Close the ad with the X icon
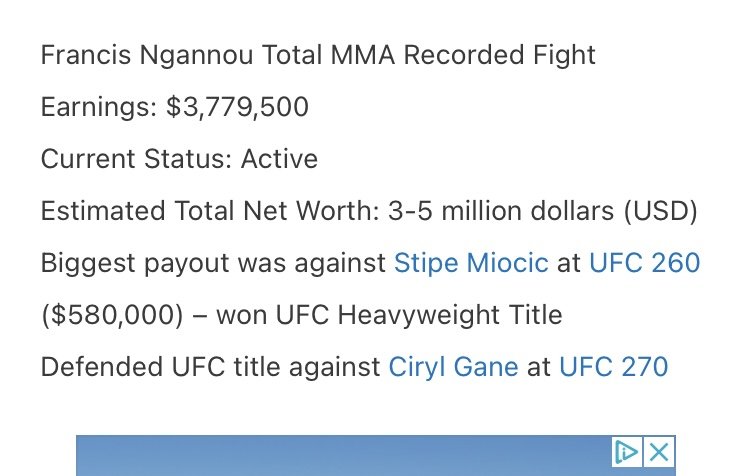The image size is (750, 476). 659,451
